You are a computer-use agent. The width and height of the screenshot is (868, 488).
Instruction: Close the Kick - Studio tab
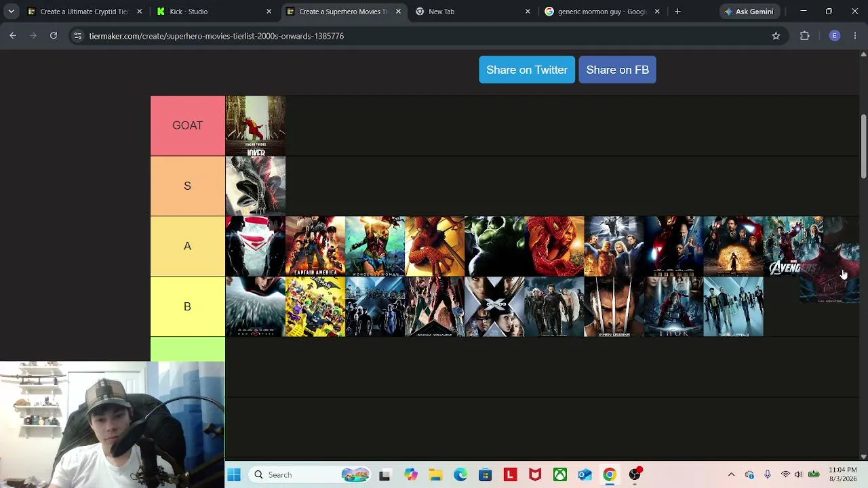point(269,12)
